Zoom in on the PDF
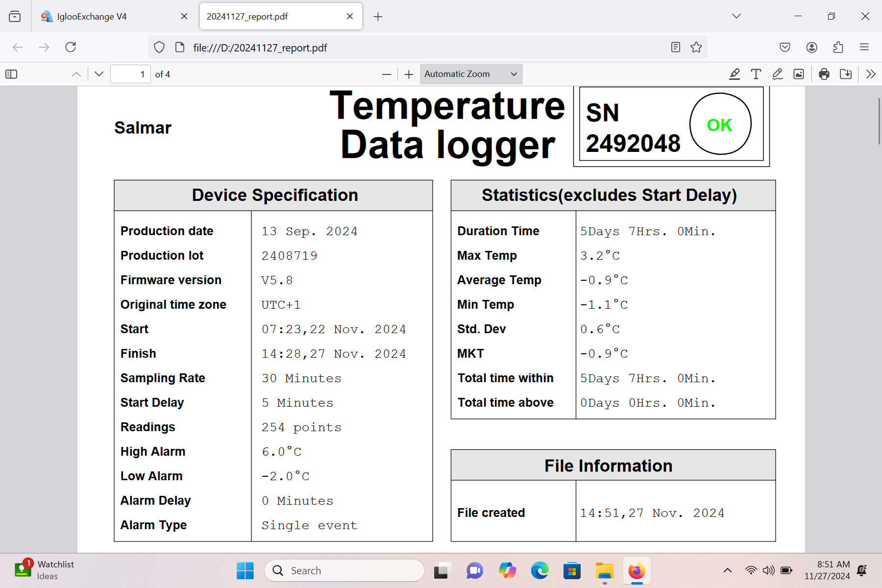This screenshot has width=882, height=588. (409, 74)
